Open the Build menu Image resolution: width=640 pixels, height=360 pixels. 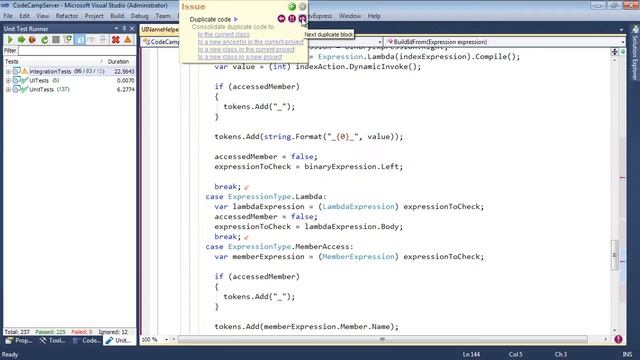tap(117, 16)
